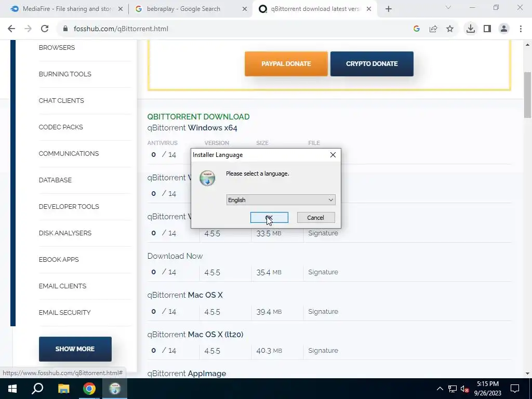Open File Explorer from taskbar
The height and width of the screenshot is (399, 532).
[63, 389]
